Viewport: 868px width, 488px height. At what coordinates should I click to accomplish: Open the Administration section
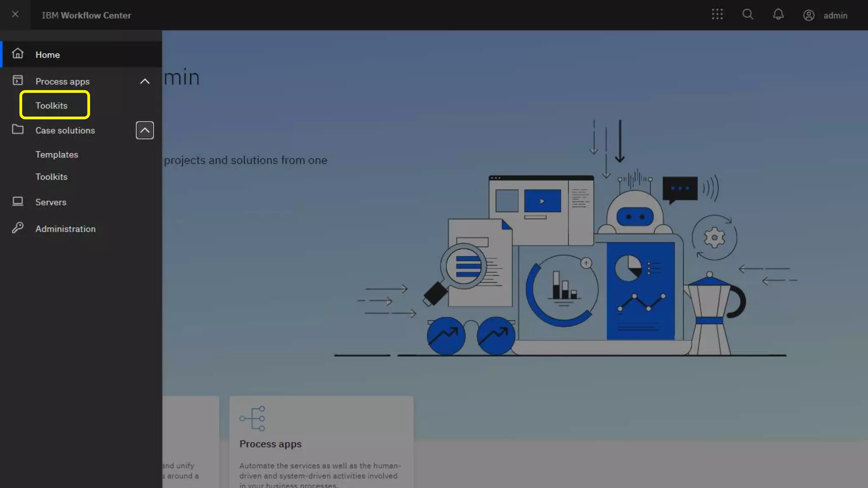pos(66,229)
